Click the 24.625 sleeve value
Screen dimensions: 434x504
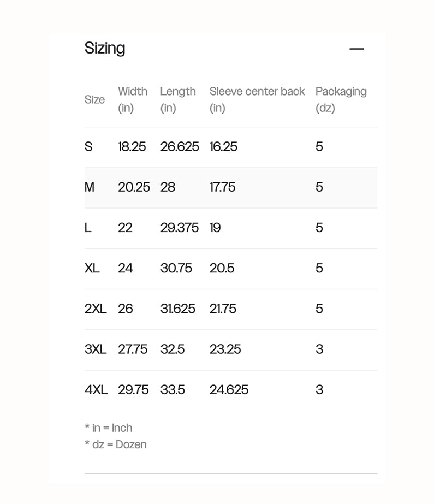229,389
